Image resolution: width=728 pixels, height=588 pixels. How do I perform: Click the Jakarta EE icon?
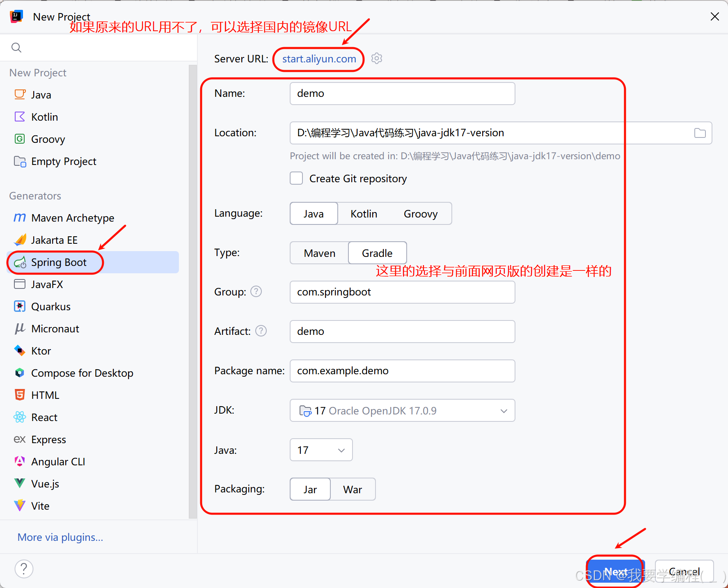(x=20, y=240)
